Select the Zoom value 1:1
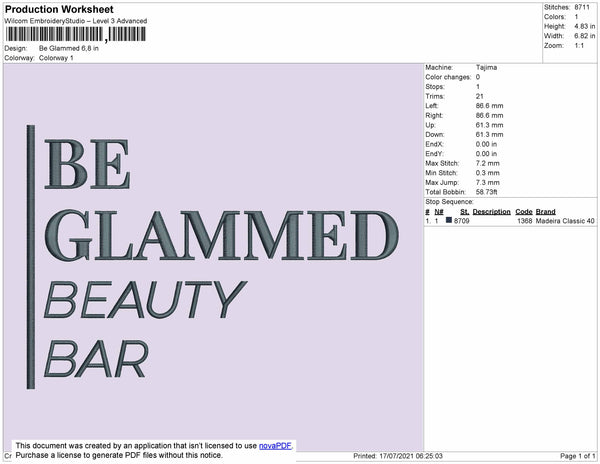 pos(579,46)
